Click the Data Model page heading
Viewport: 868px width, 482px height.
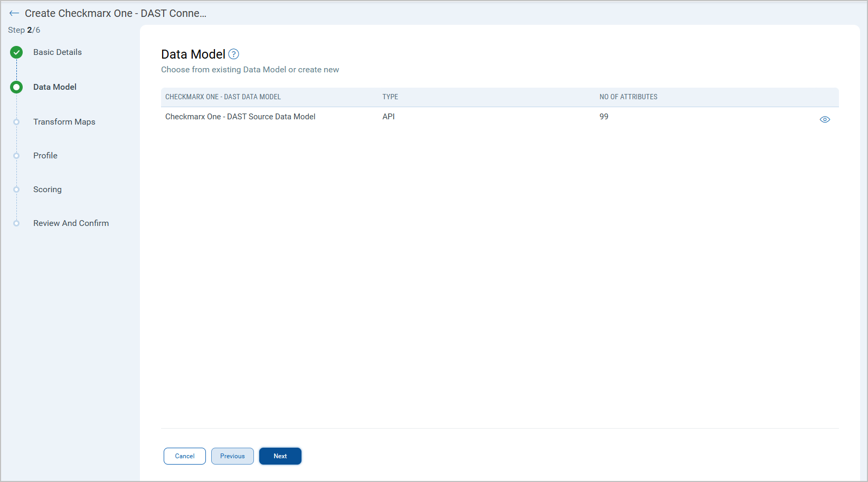click(193, 54)
